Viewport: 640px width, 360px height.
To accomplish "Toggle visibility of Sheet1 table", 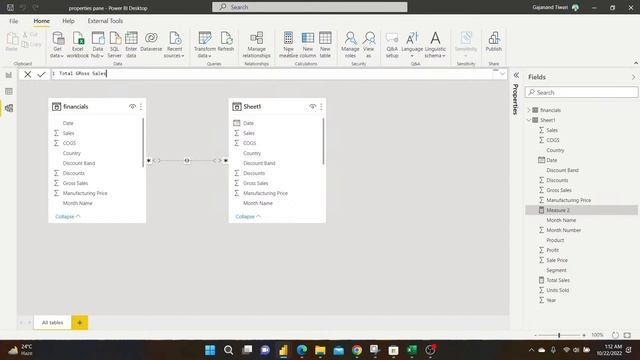I will pos(312,107).
